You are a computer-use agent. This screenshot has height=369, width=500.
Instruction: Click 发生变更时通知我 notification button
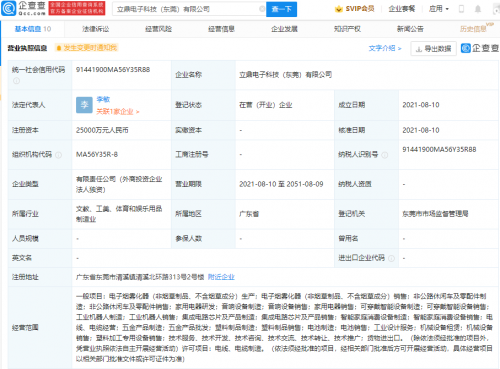tap(86, 48)
